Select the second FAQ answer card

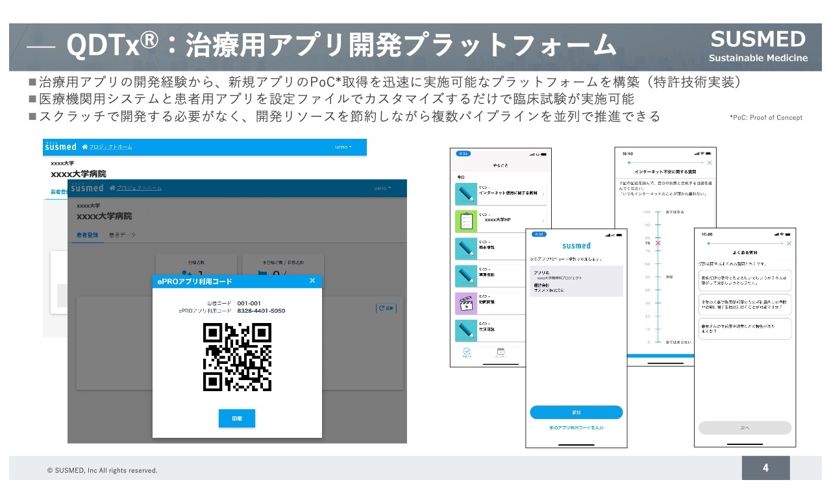point(745,304)
